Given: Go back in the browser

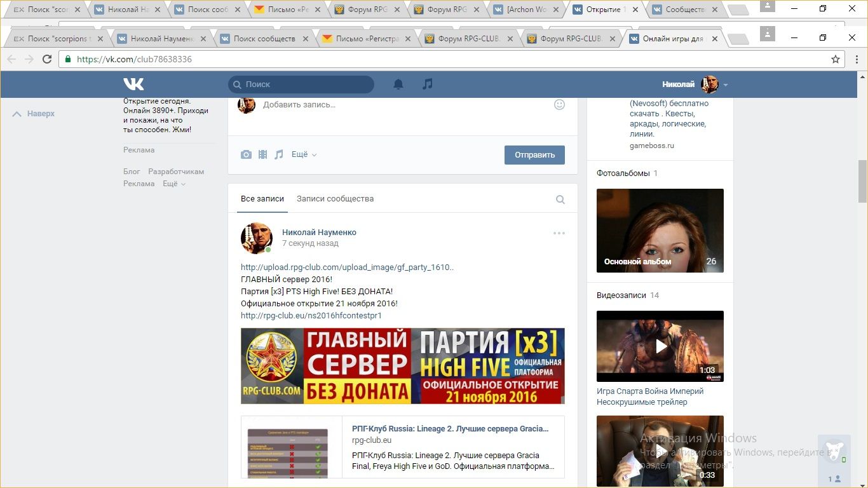Looking at the screenshot, I should coord(11,59).
